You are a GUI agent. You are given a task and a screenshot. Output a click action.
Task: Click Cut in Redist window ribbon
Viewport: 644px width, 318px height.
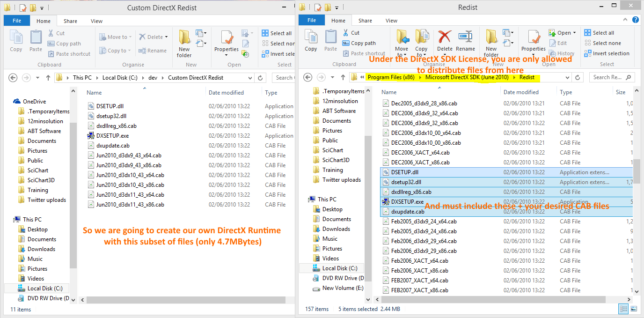[351, 33]
